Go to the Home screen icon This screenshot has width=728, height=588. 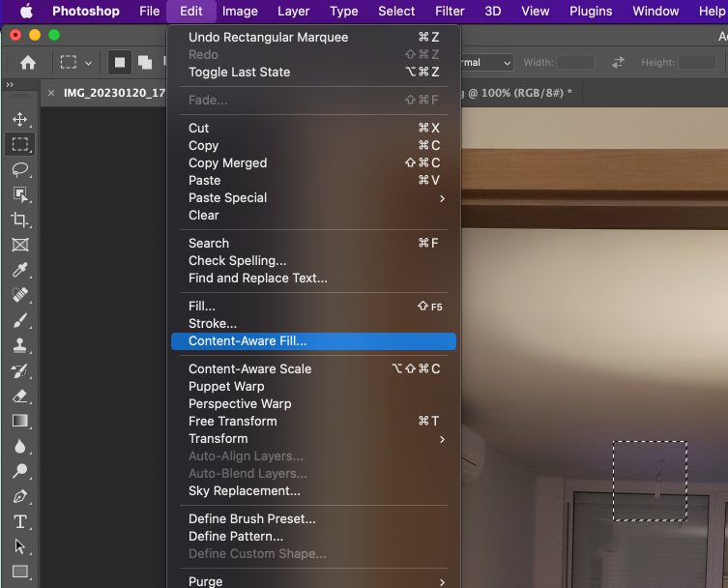pyautogui.click(x=28, y=62)
